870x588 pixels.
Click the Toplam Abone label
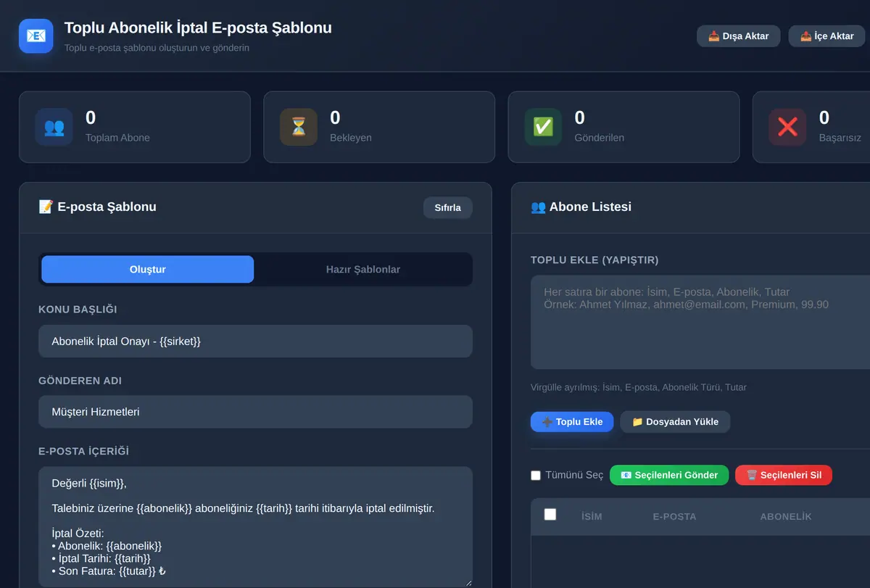(x=117, y=138)
